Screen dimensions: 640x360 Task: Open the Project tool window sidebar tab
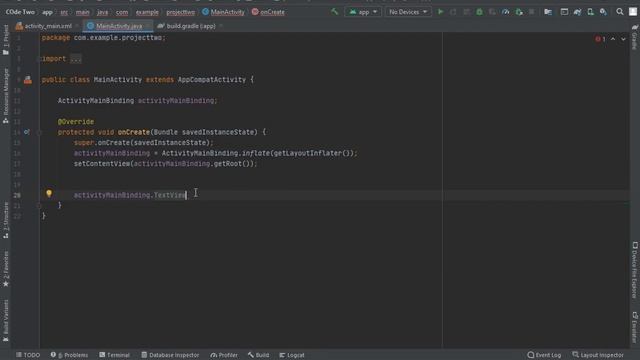[5, 40]
